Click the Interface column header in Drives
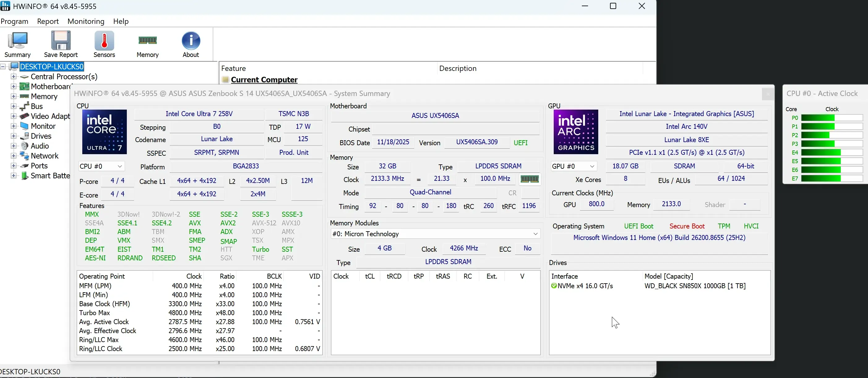This screenshot has width=868, height=378. [596, 276]
